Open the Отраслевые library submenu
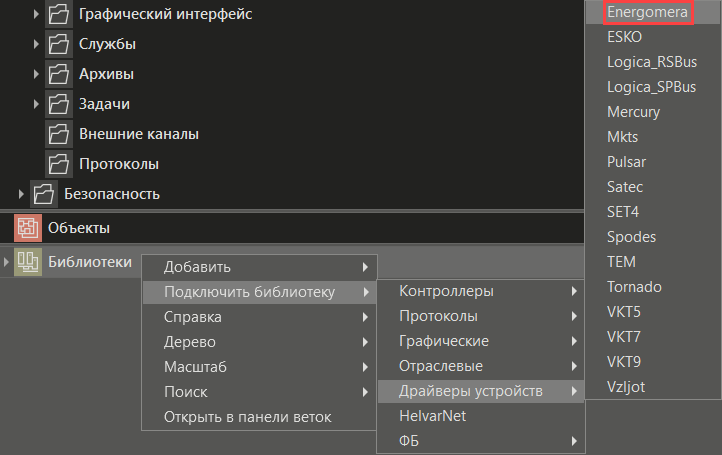Viewport: 722px width, 455px height. click(x=481, y=366)
